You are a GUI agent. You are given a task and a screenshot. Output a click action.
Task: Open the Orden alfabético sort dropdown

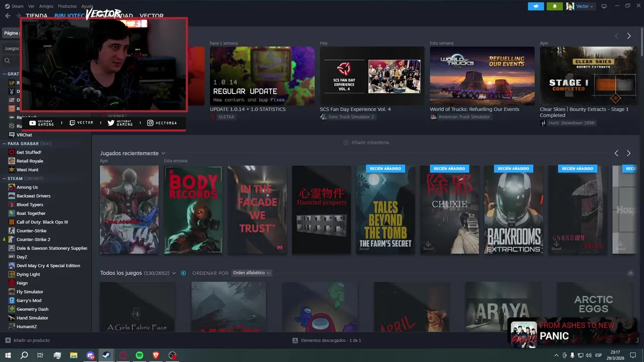point(252,273)
